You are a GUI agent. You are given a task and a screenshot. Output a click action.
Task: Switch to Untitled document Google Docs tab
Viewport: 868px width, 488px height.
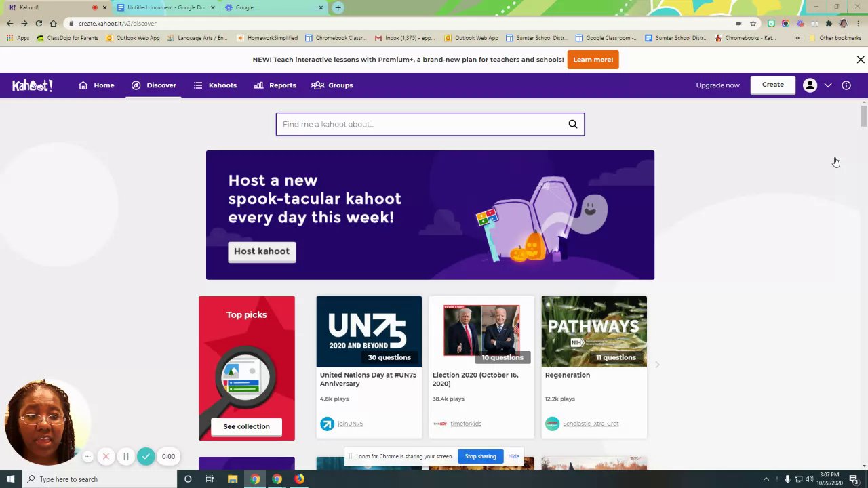pos(167,7)
